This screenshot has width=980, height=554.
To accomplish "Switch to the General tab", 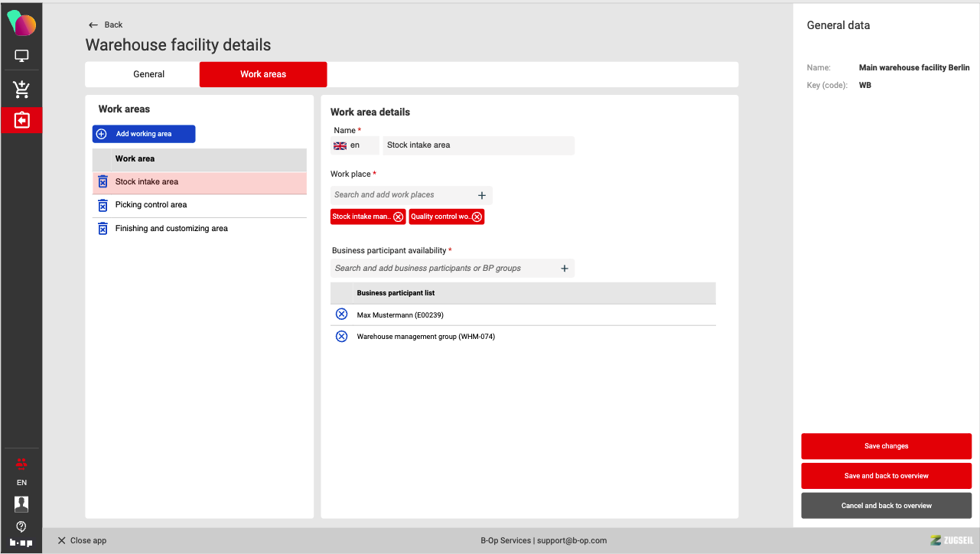I will [x=148, y=74].
